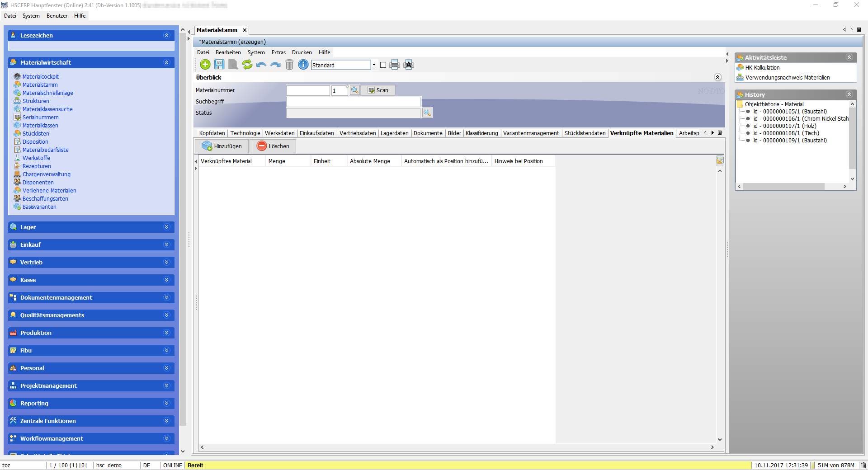Open the blue info icon
Viewport: 868px width, 470px height.
(303, 65)
